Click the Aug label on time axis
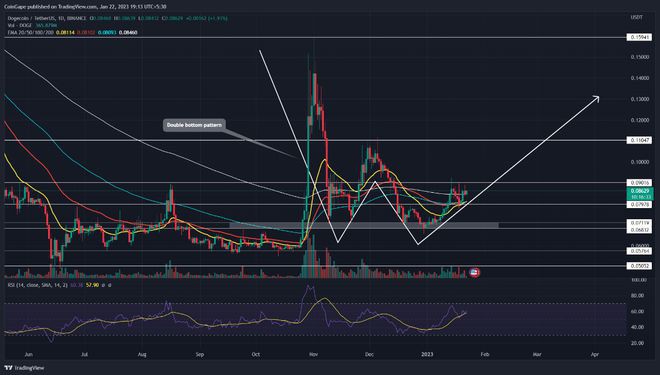The image size is (660, 375). (142, 354)
